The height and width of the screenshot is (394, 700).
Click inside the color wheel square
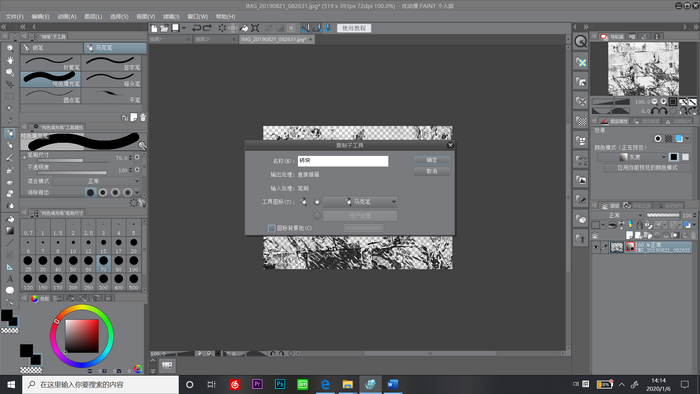pos(82,336)
